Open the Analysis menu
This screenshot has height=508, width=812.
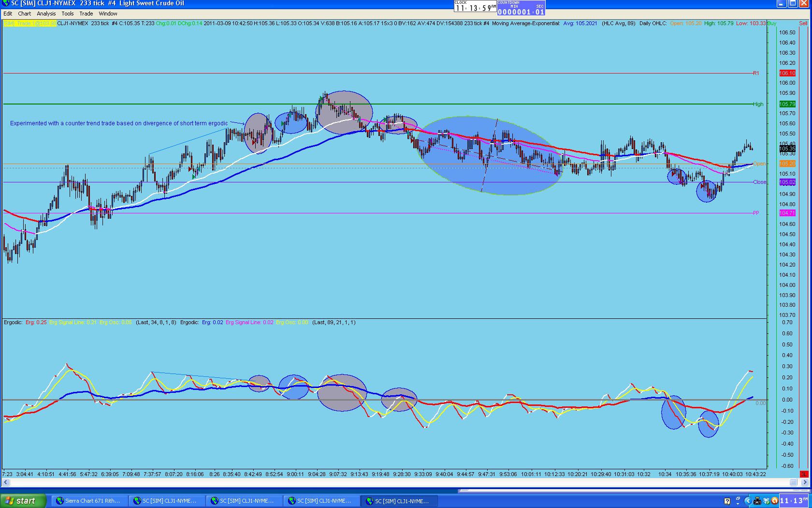46,14
